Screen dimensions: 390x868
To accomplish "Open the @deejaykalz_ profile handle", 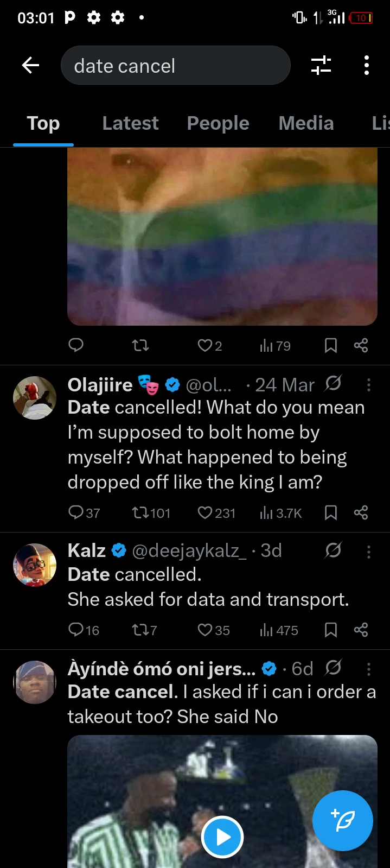I will tap(189, 550).
